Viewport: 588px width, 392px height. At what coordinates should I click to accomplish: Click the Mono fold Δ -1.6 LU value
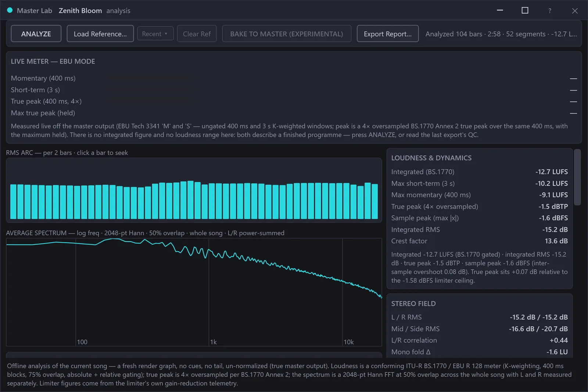557,352
